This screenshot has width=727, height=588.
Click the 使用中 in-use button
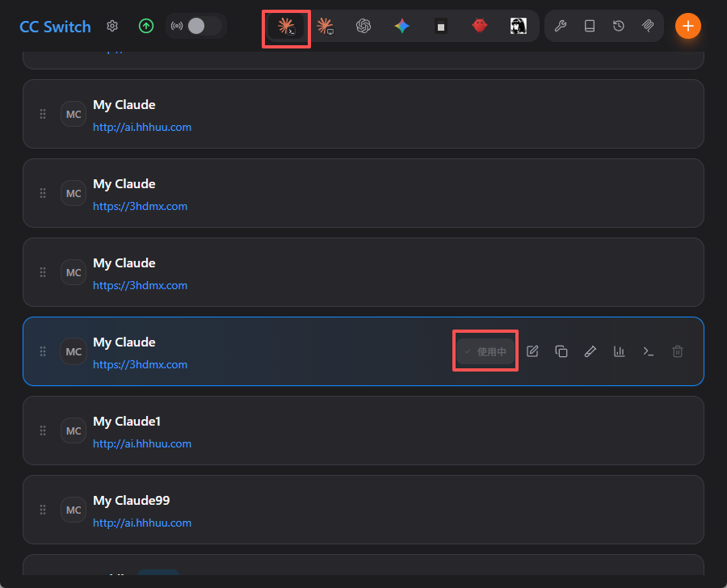pos(485,351)
